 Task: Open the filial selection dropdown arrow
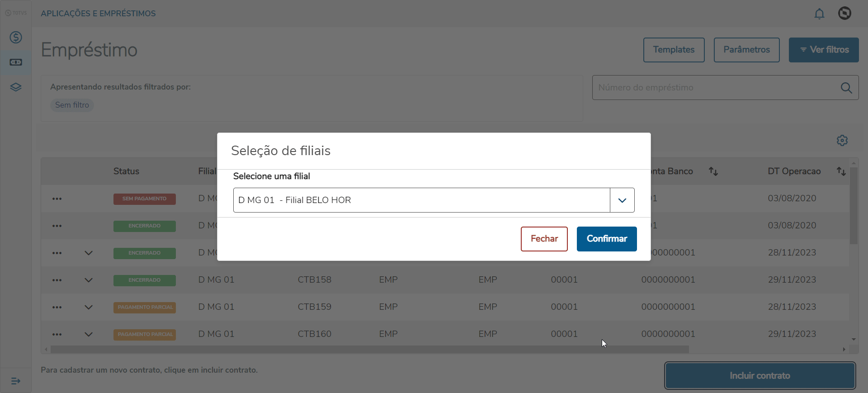[x=622, y=200]
